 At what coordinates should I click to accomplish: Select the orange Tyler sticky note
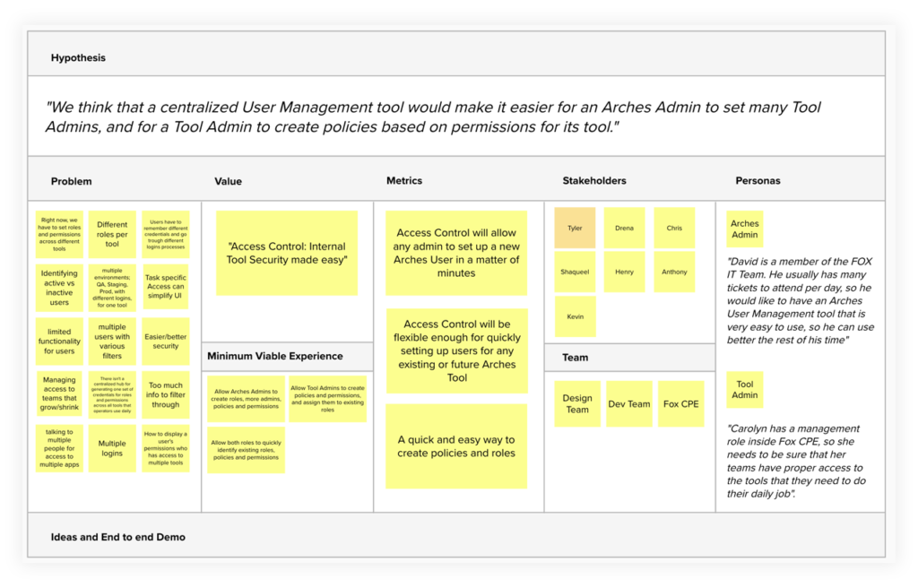pyautogui.click(x=575, y=228)
